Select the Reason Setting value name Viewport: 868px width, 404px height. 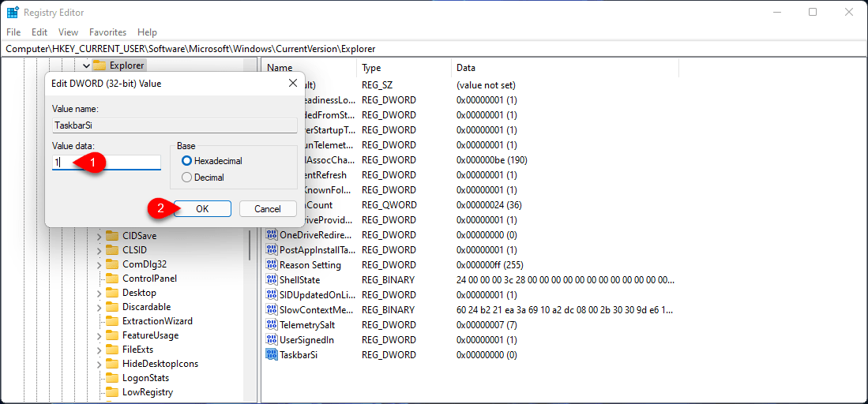point(310,264)
